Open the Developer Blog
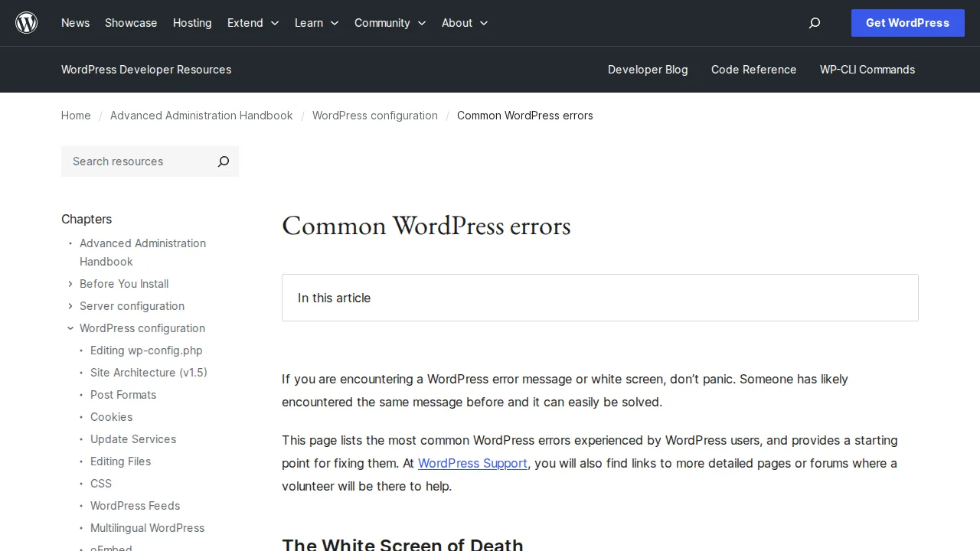Screen dimensions: 980x551 [x=648, y=70]
